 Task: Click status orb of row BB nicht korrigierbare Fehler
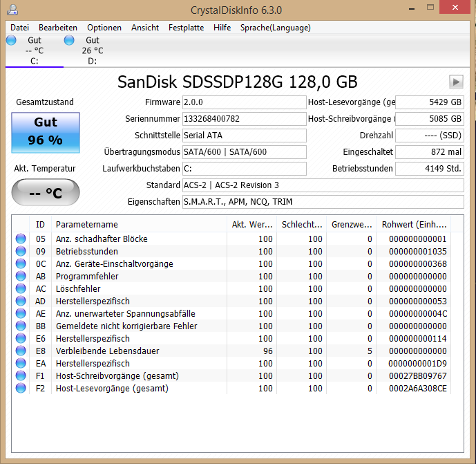pyautogui.click(x=21, y=326)
